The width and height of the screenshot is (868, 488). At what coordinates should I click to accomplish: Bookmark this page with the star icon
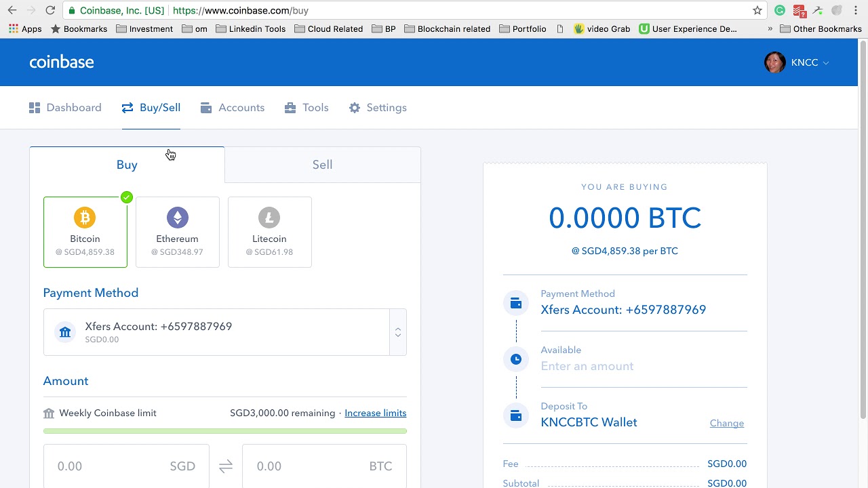coord(757,10)
